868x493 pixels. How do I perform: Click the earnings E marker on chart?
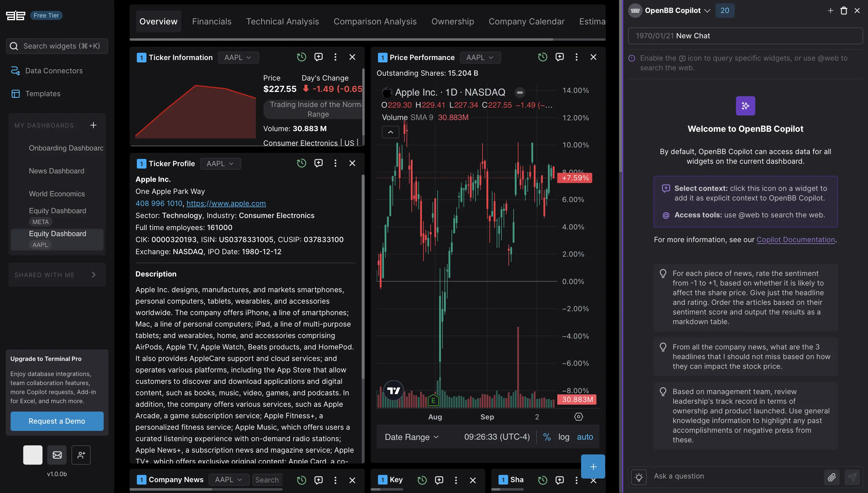(x=433, y=400)
